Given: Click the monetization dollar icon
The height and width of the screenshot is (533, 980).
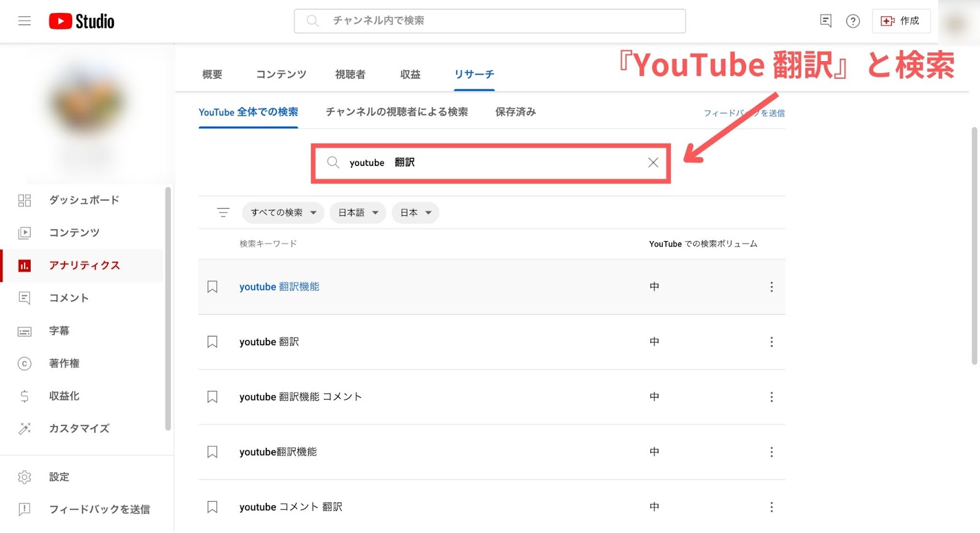Looking at the screenshot, I should tap(24, 396).
